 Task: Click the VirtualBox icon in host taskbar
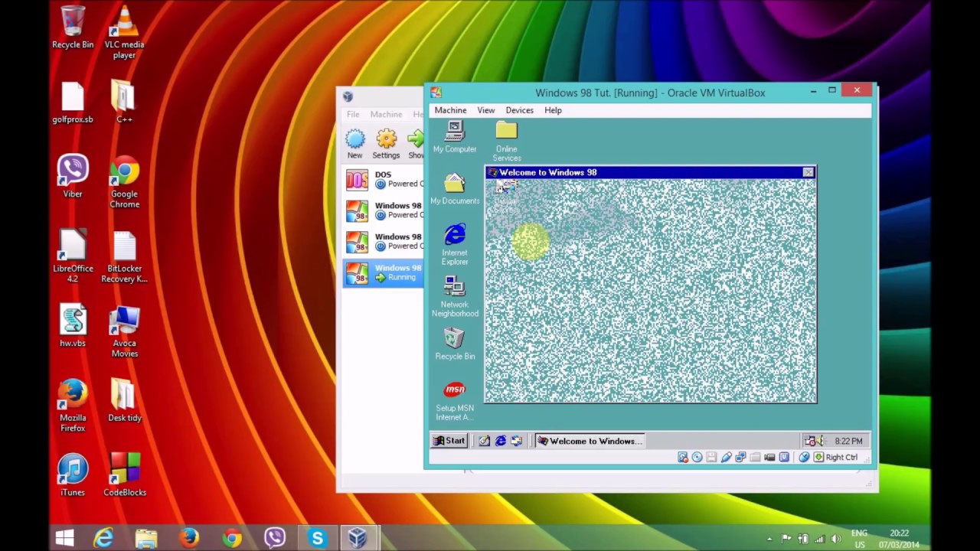coord(358,538)
